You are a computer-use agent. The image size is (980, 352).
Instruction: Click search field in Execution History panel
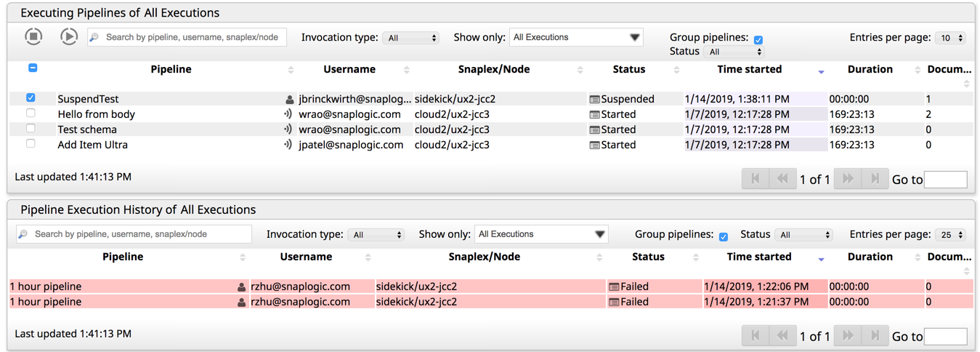[134, 234]
